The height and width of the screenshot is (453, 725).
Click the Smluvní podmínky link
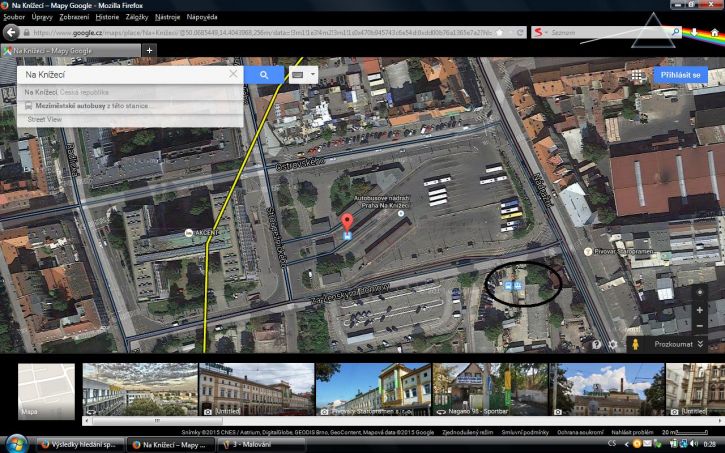click(525, 433)
